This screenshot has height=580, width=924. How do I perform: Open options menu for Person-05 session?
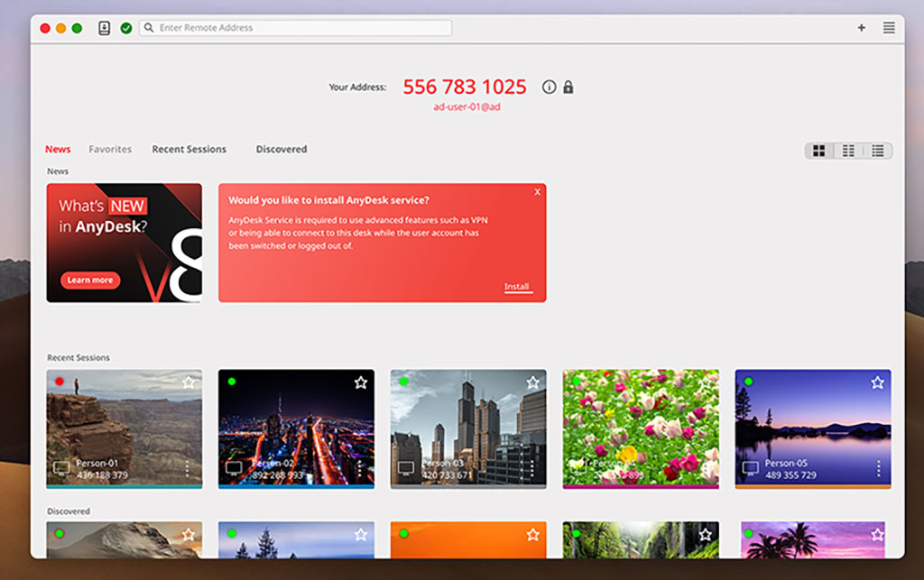879,469
